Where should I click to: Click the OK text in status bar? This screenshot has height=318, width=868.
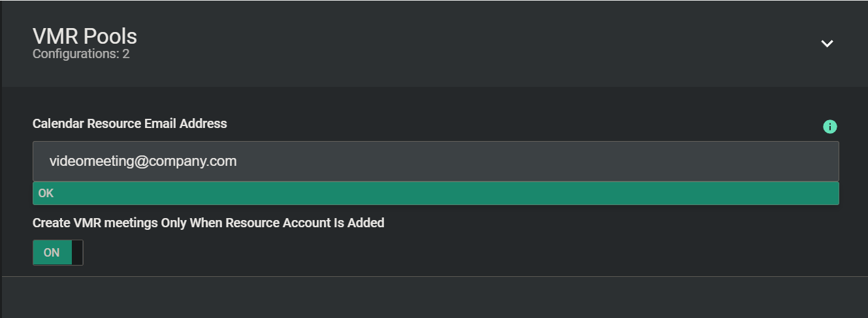[46, 193]
